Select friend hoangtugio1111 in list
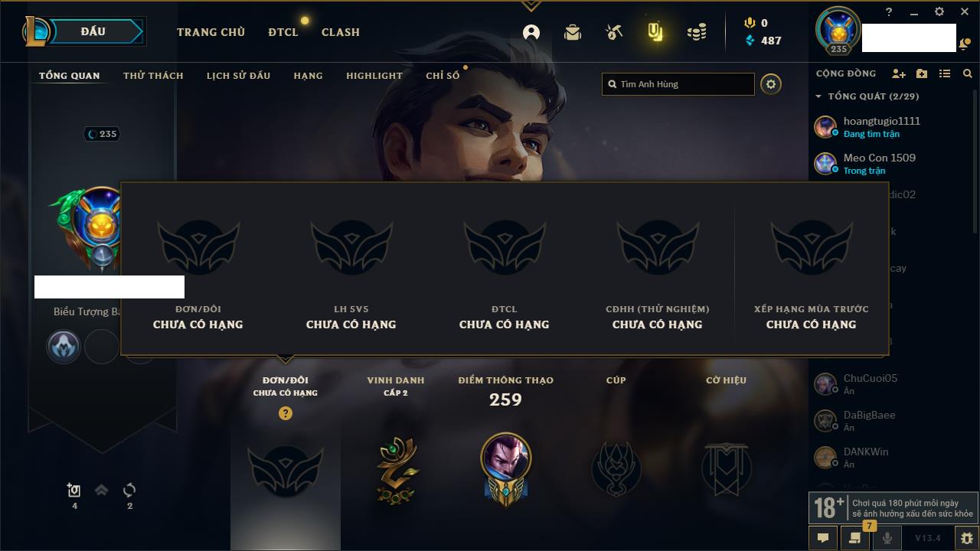 888,127
